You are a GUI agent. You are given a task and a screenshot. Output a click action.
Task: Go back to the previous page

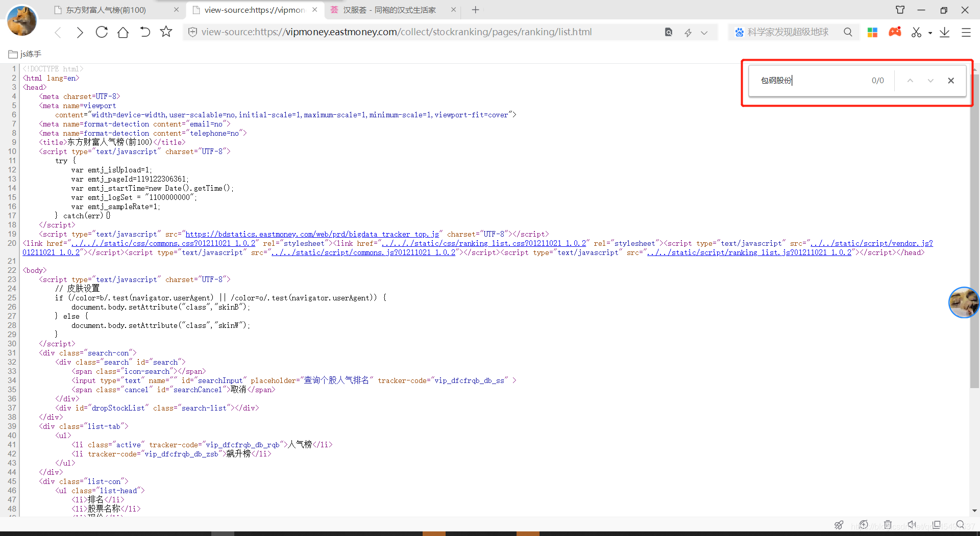tap(58, 33)
